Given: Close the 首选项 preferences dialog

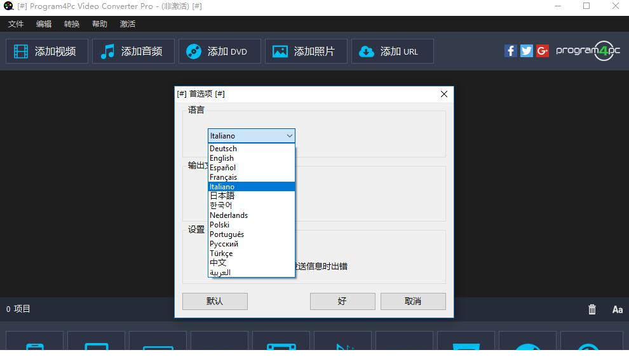Looking at the screenshot, I should 444,94.
